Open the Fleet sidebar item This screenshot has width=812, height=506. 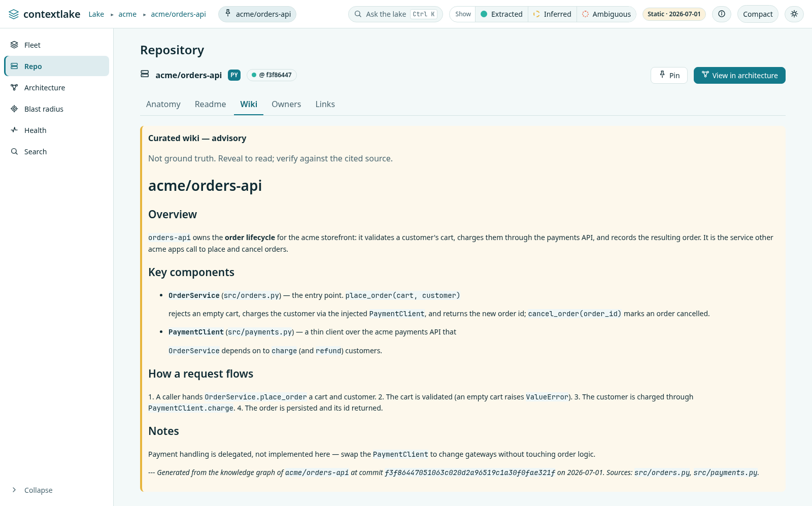coord(57,45)
